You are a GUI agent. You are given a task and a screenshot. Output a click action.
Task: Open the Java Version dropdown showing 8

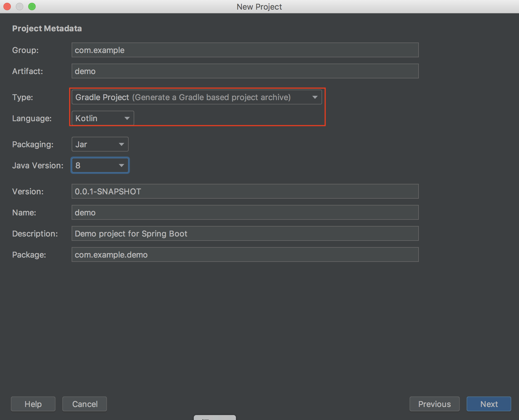[100, 165]
